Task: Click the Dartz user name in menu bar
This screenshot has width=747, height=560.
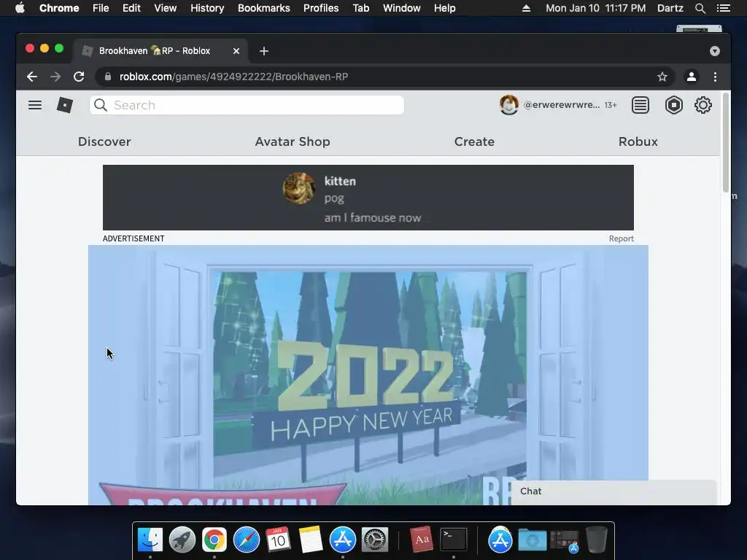Action: (670, 8)
